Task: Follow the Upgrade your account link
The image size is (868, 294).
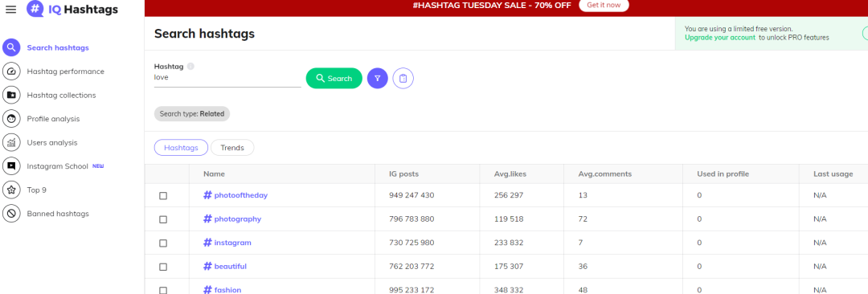Action: coord(719,38)
